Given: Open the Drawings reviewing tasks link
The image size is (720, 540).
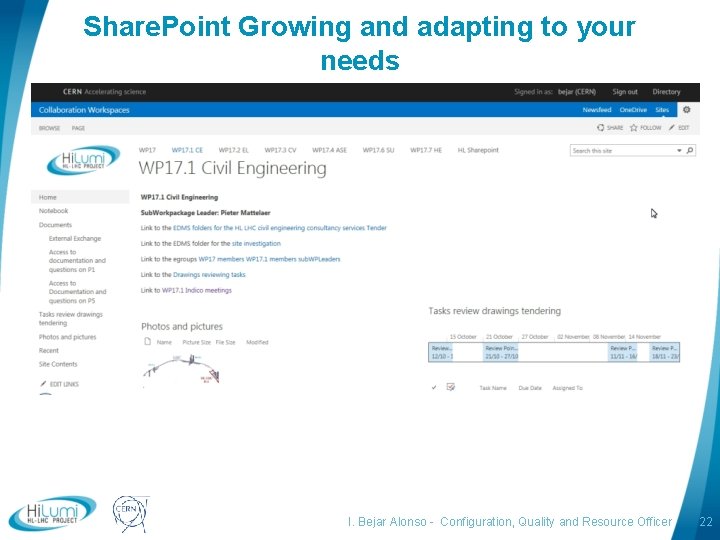Looking at the screenshot, I should click(209, 275).
